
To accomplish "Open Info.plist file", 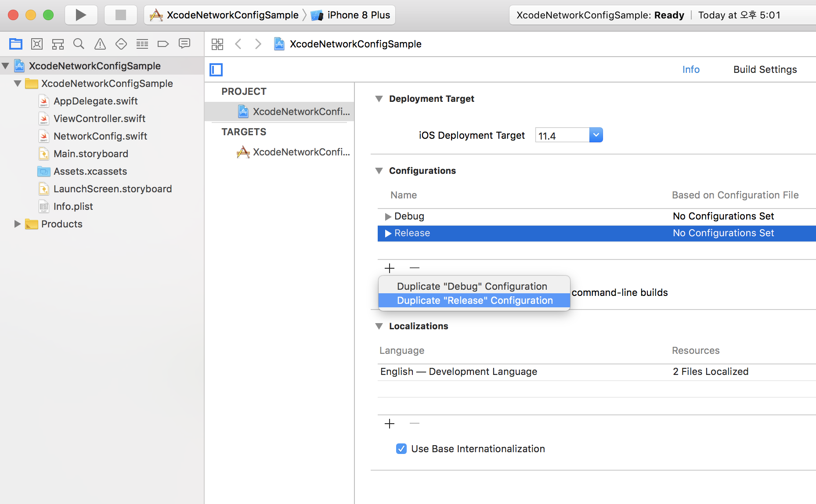I will coord(73,206).
